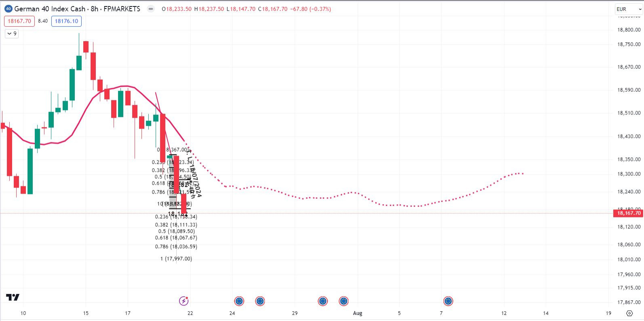
Task: Click the TradingView logo
Action: [x=13, y=298]
